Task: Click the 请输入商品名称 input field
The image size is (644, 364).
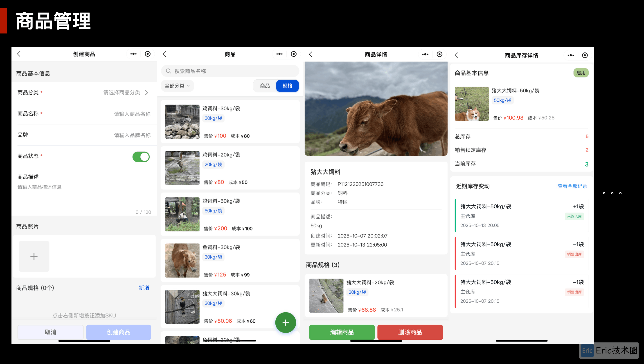Action: pyautogui.click(x=132, y=114)
